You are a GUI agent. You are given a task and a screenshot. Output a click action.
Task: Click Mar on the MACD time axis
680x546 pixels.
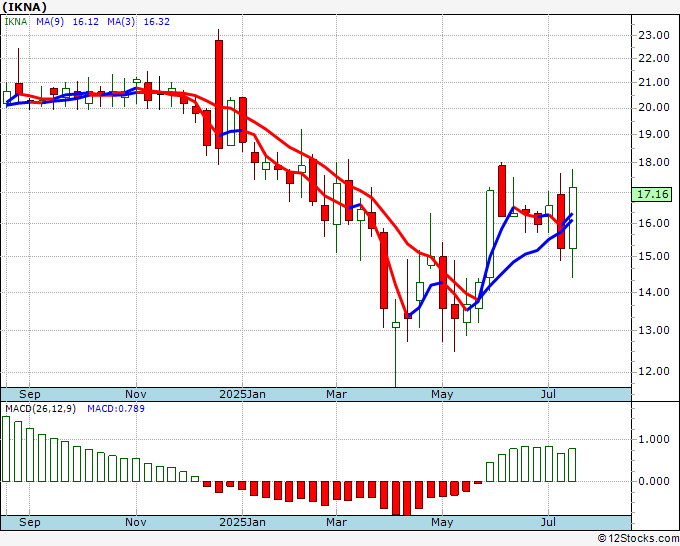pyautogui.click(x=337, y=522)
